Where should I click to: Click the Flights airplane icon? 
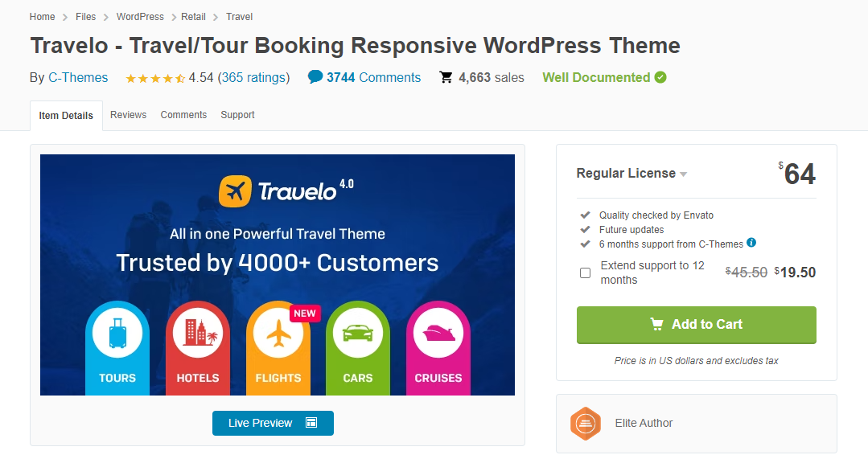pyautogui.click(x=278, y=333)
